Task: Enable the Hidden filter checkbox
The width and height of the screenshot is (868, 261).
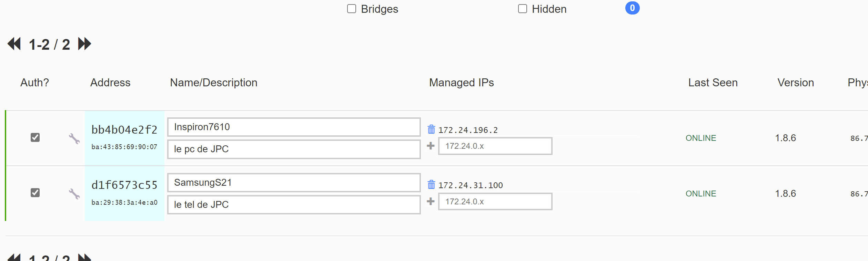Action: pyautogui.click(x=523, y=9)
